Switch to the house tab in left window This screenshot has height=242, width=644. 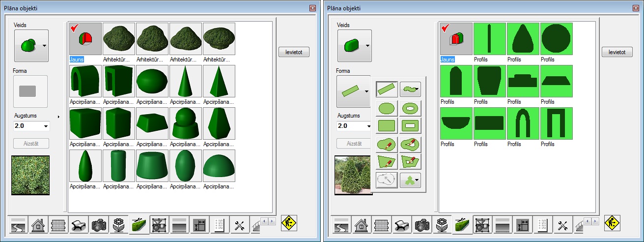coord(39,225)
